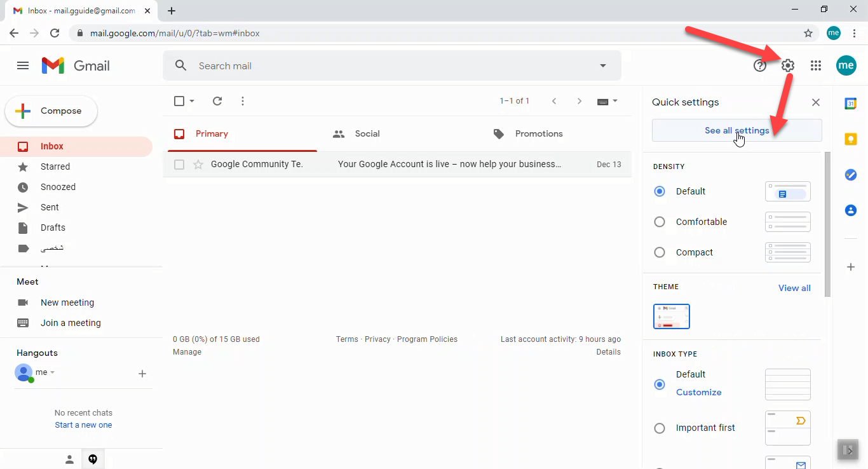Open the Inbox folder
The width and height of the screenshot is (868, 469).
click(x=76, y=146)
